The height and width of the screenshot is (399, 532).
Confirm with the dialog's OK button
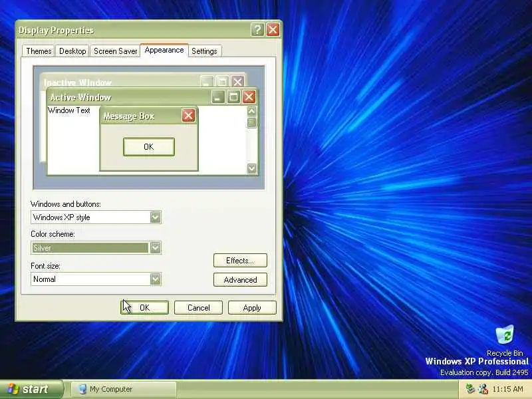tap(144, 308)
